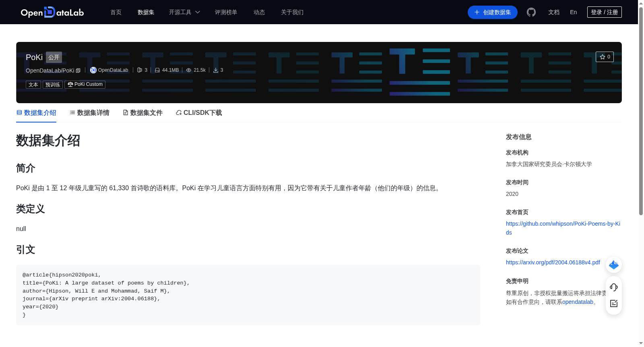
Task: Open 文档 link in header
Action: [554, 12]
